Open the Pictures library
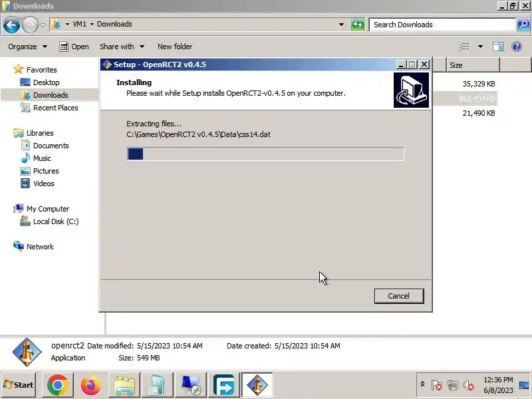Viewport: 532px width, 399px height. click(x=39, y=171)
